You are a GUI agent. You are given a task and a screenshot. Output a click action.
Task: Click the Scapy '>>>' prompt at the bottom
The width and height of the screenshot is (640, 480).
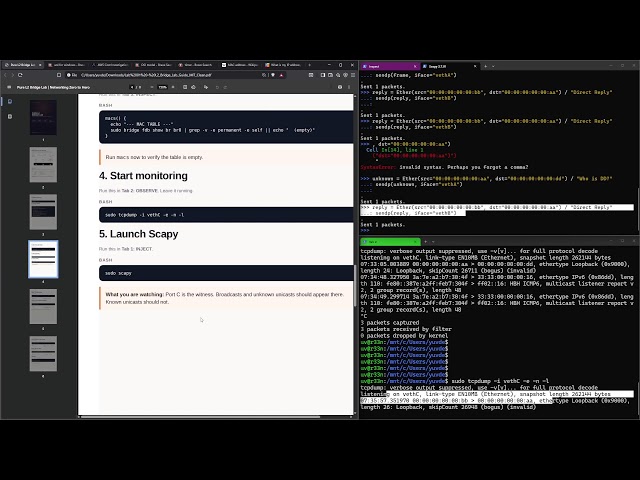(x=365, y=231)
